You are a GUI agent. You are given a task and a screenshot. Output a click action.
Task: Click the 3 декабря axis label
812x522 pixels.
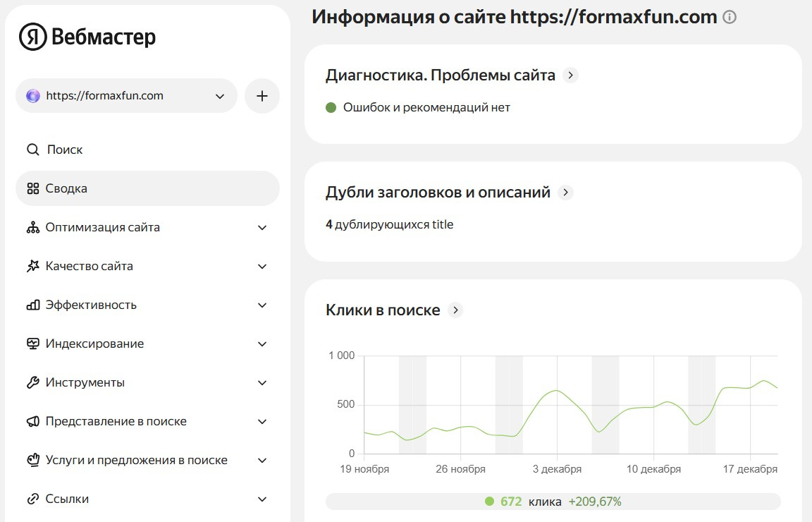tap(558, 469)
